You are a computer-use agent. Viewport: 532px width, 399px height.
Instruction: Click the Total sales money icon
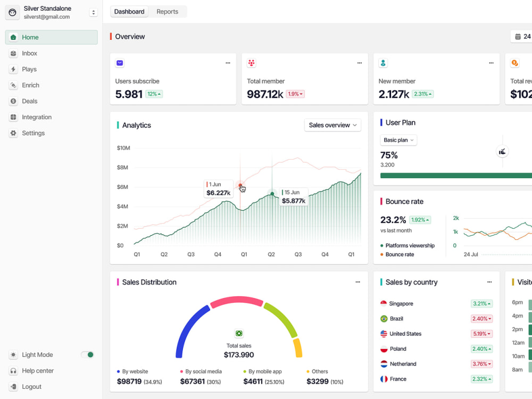coord(239,334)
